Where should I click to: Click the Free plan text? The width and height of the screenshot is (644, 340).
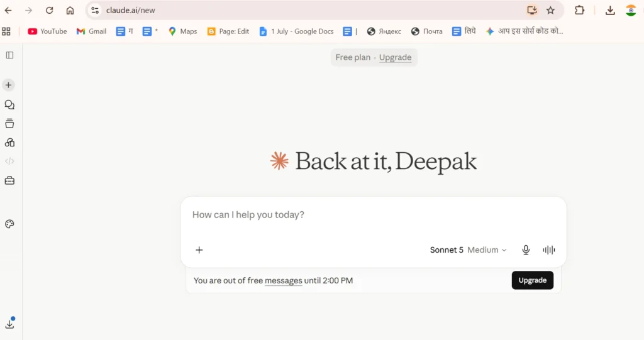pyautogui.click(x=353, y=57)
